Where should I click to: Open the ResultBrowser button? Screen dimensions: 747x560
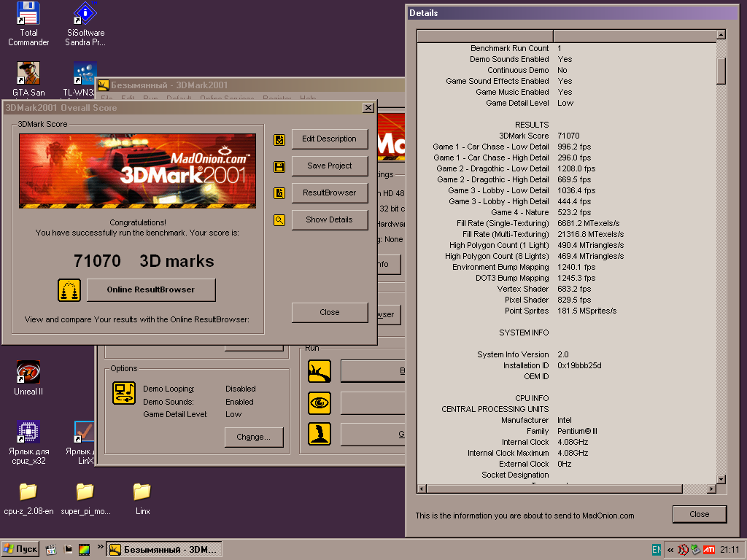click(x=330, y=192)
